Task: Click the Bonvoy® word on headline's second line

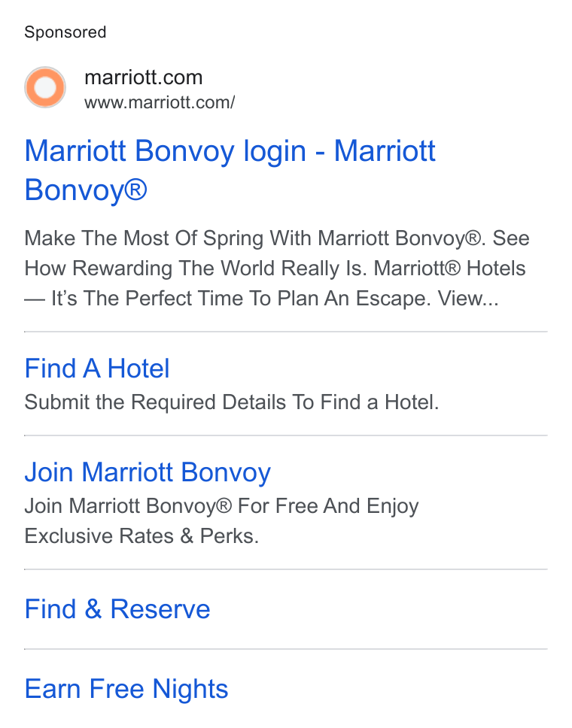Action: pos(86,190)
